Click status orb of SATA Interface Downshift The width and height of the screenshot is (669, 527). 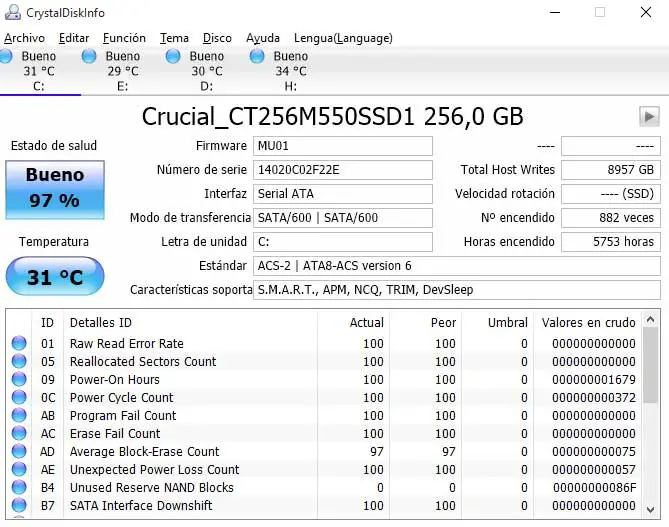click(19, 505)
